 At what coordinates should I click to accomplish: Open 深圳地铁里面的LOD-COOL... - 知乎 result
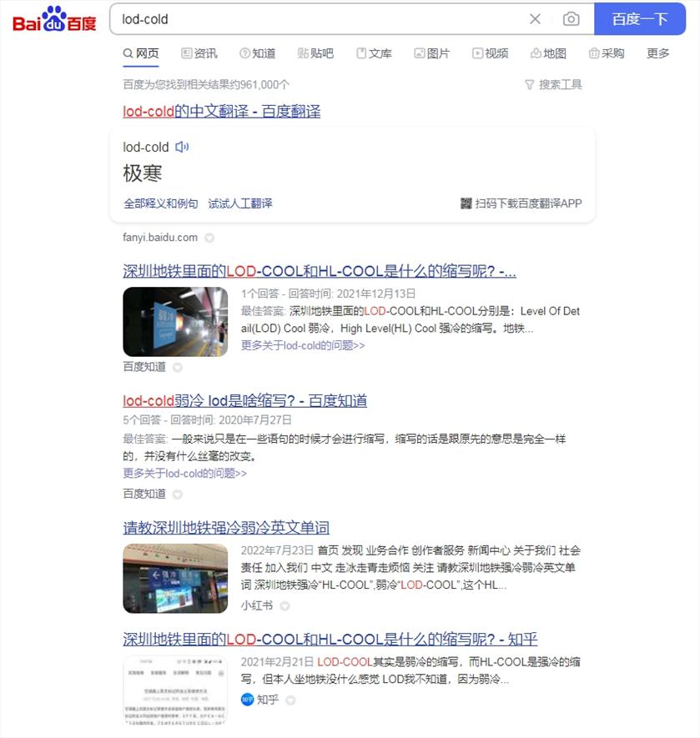click(x=330, y=639)
